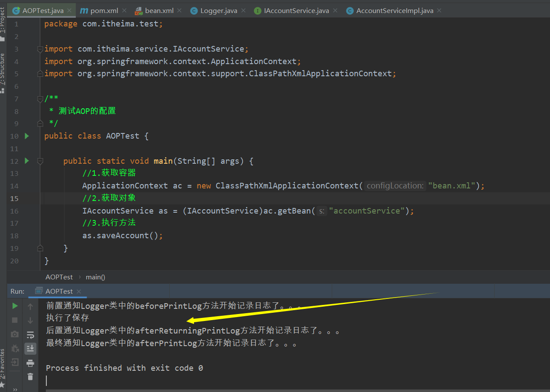Open the bean.xml editor tab
Viewport: 550px width, 392px height.
click(x=159, y=11)
